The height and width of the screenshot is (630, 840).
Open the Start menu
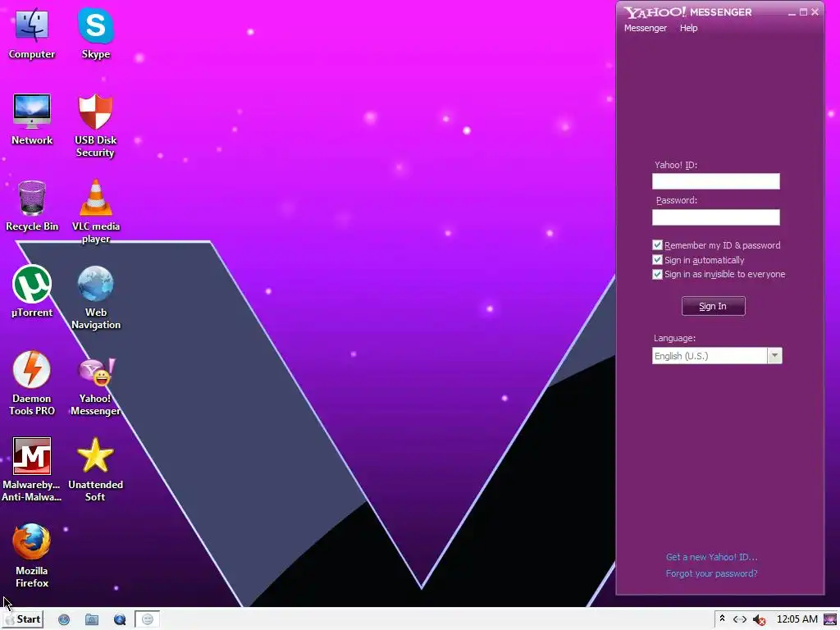click(x=23, y=619)
